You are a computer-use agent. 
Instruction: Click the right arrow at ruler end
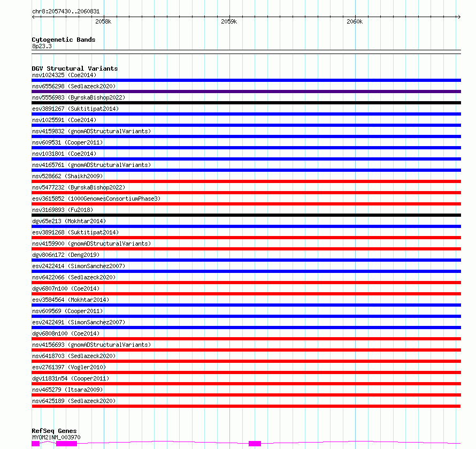pos(459,17)
